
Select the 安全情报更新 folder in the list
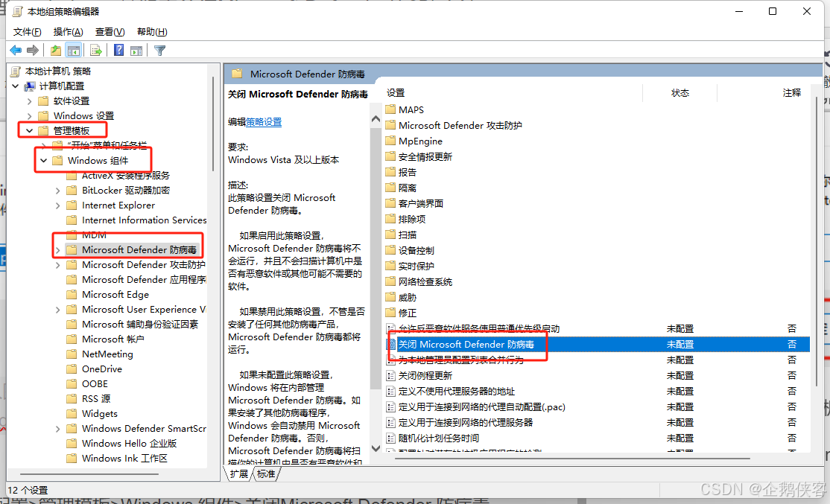click(x=425, y=156)
